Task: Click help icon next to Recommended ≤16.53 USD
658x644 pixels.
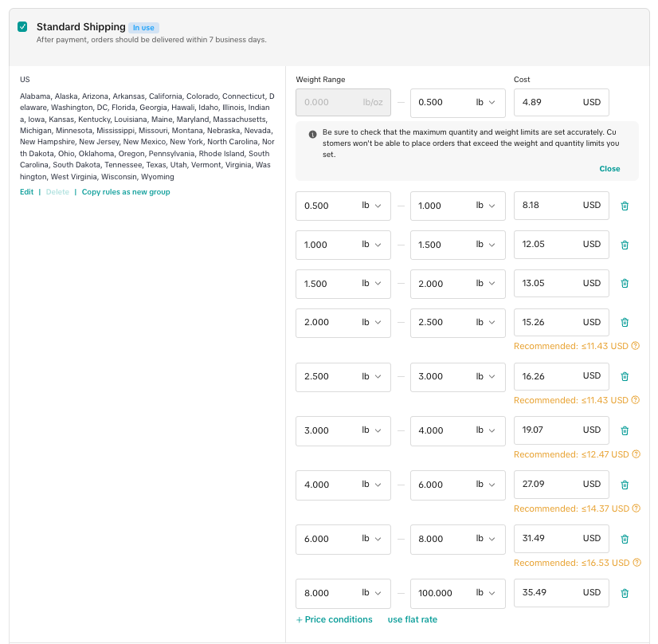Action: (636, 563)
